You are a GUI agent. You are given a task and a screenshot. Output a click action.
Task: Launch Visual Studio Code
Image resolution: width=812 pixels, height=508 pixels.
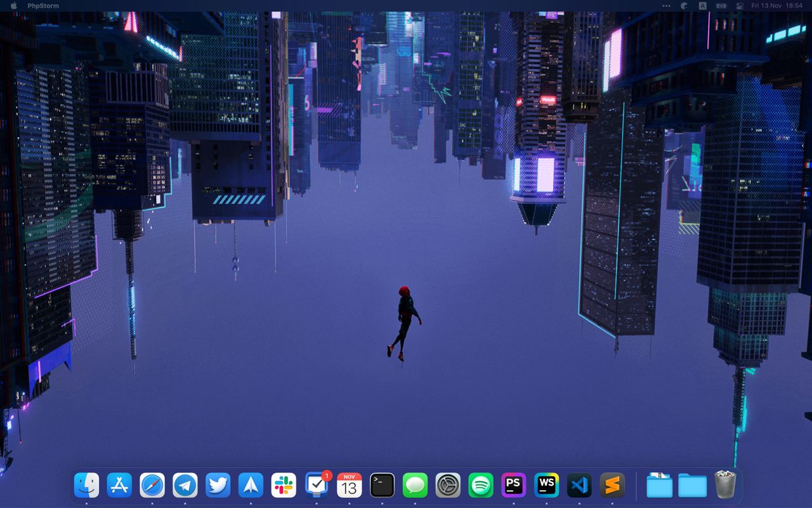click(x=580, y=486)
